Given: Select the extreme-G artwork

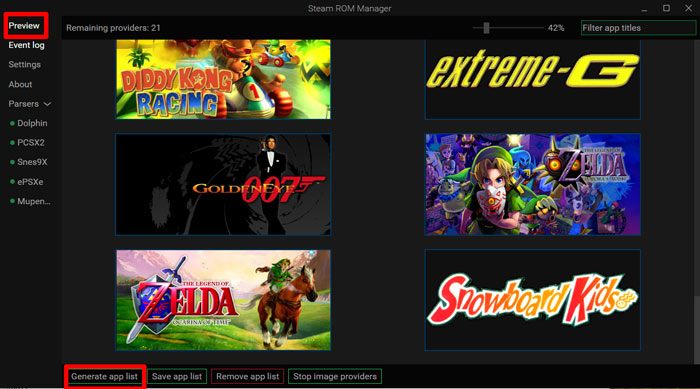Looking at the screenshot, I should pos(533,79).
